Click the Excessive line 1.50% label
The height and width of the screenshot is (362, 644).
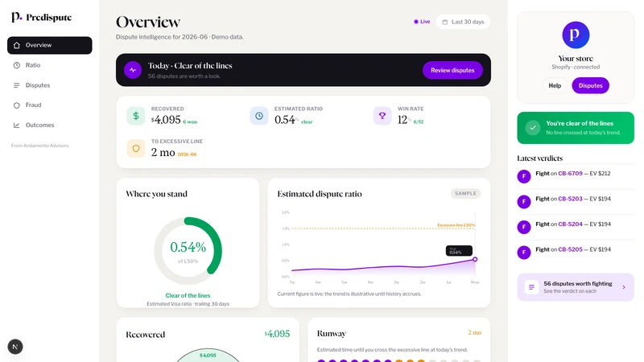pos(456,225)
